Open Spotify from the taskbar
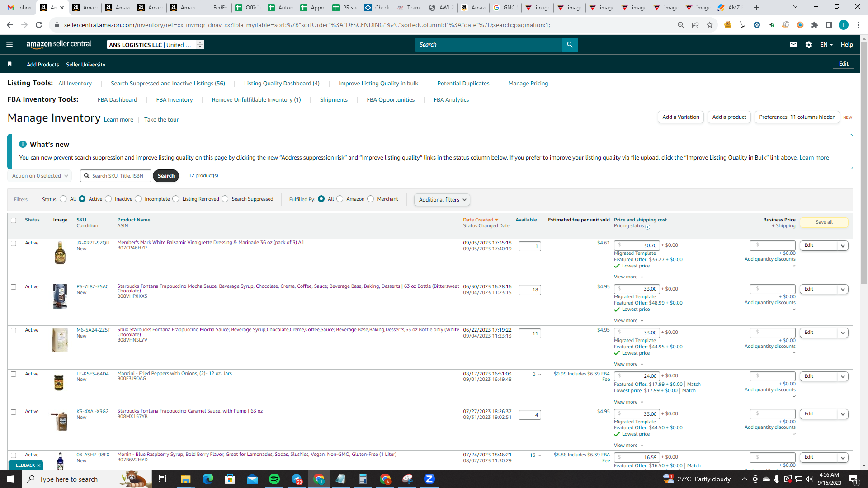 [x=274, y=479]
